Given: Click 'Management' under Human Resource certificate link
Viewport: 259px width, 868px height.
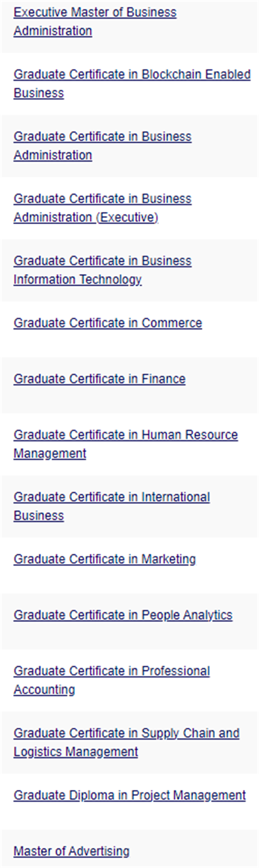Looking at the screenshot, I should point(50,454).
